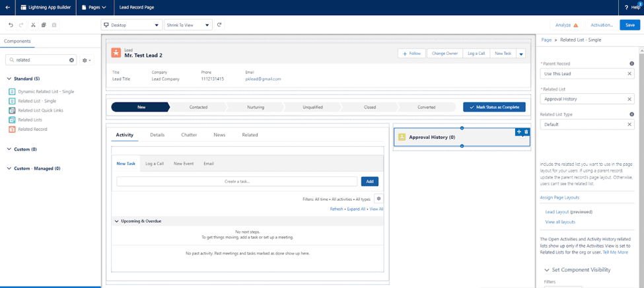Delete the Approval History component

[526, 131]
